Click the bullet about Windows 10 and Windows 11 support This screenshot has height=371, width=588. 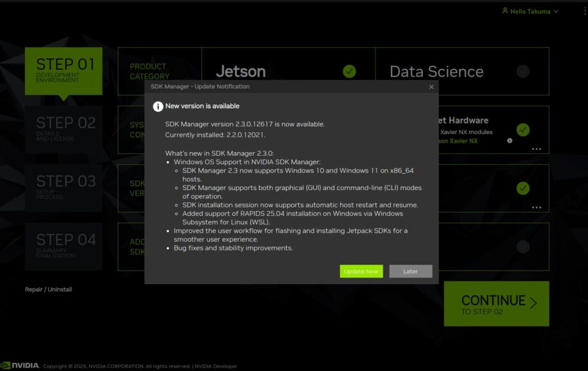(x=298, y=175)
